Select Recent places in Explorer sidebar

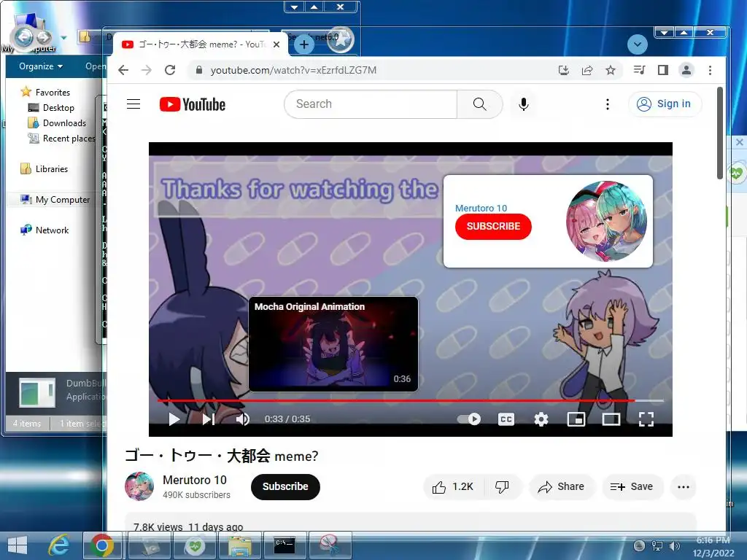click(62, 138)
